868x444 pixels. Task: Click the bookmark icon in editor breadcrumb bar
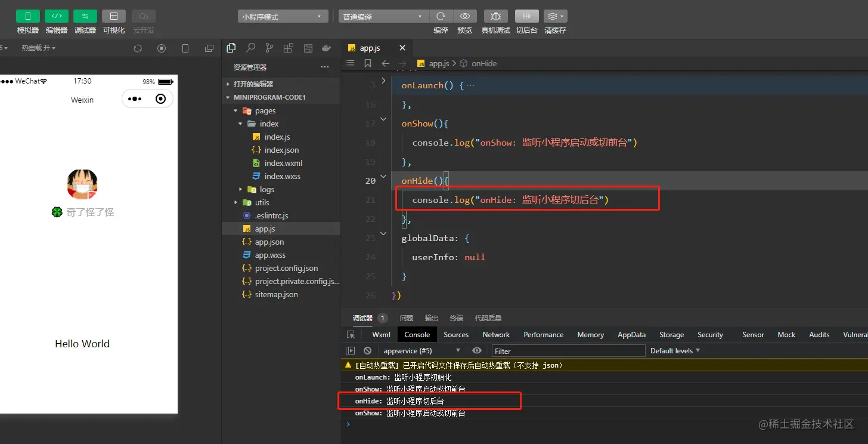tap(368, 63)
